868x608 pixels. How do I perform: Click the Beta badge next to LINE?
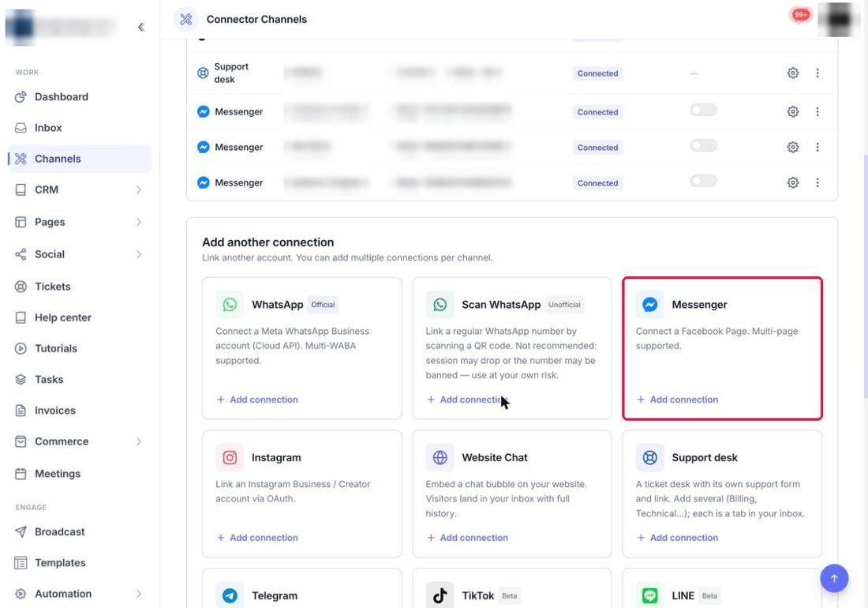click(709, 596)
